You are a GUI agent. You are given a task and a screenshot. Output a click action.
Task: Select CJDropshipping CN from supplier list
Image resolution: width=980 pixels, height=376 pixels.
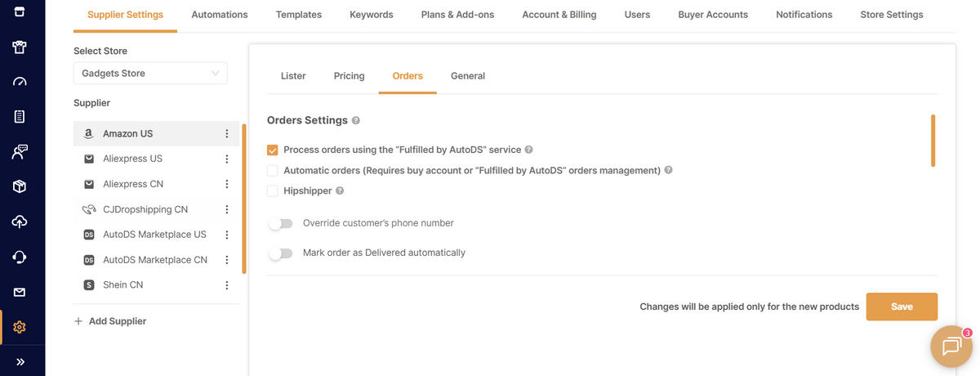pos(145,209)
